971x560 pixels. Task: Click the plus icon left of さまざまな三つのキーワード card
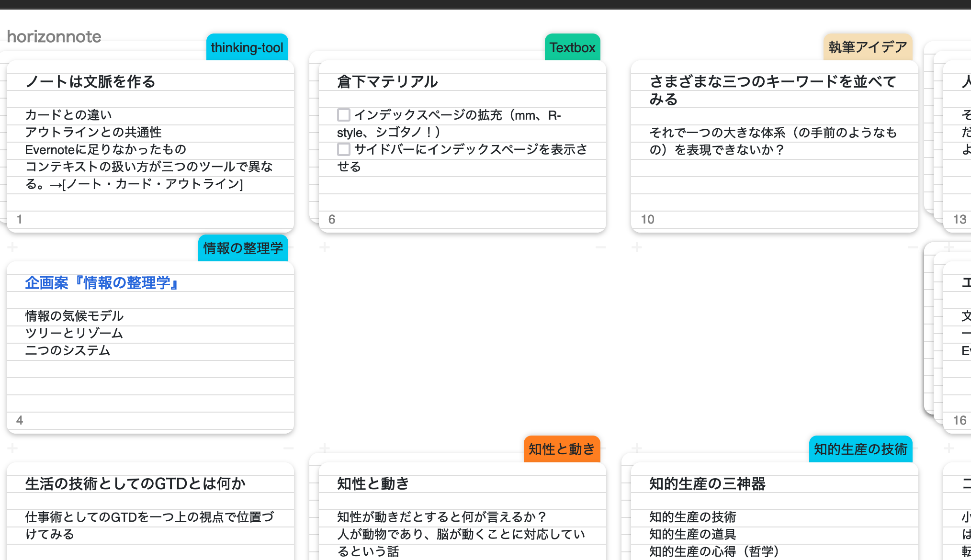637,247
